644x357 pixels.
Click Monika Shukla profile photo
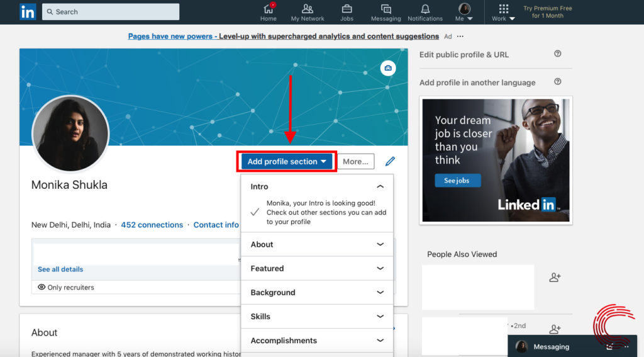(70, 133)
